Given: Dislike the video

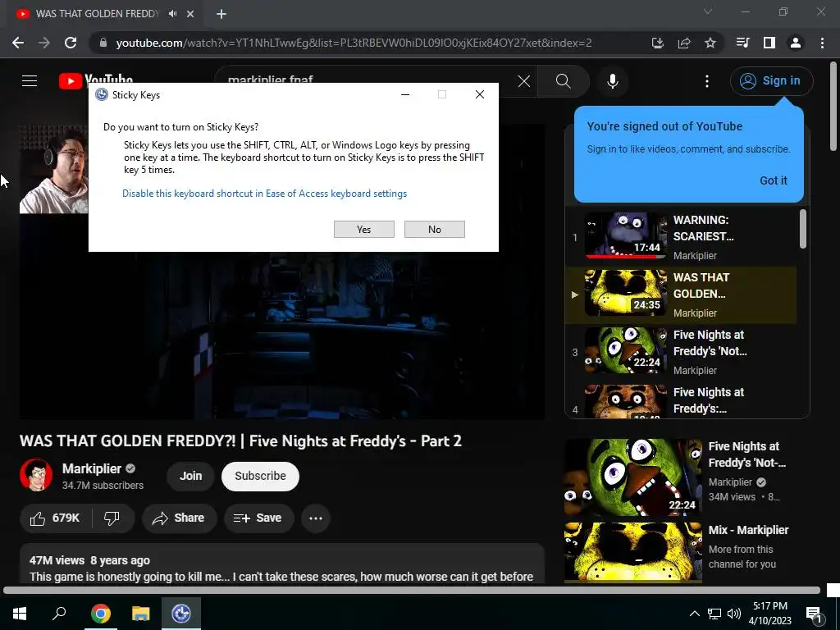Looking at the screenshot, I should point(112,518).
